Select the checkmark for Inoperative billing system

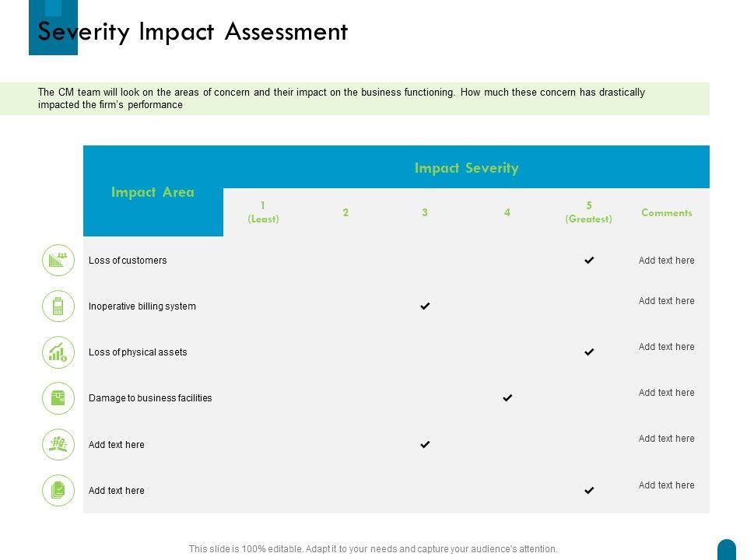click(x=425, y=306)
